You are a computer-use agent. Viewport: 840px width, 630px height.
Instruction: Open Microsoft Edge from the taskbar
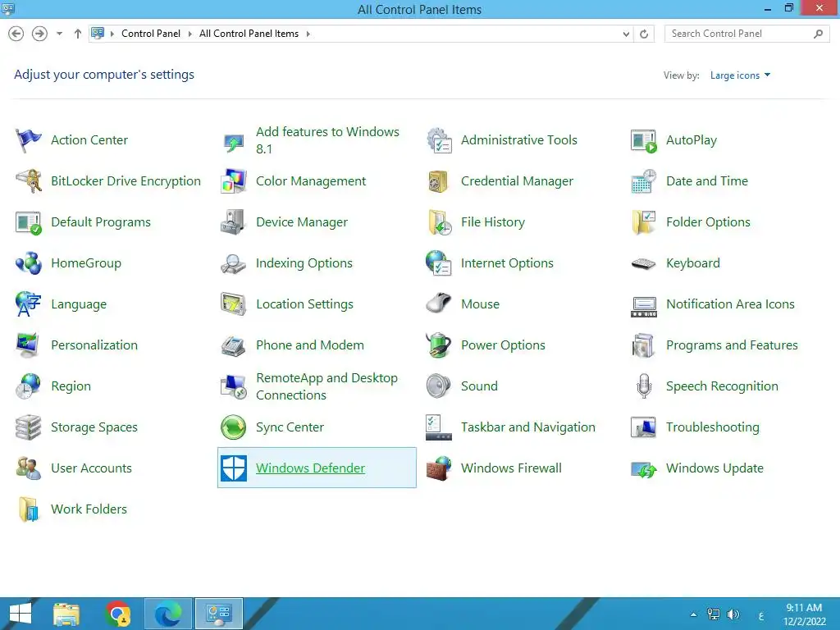click(x=167, y=614)
